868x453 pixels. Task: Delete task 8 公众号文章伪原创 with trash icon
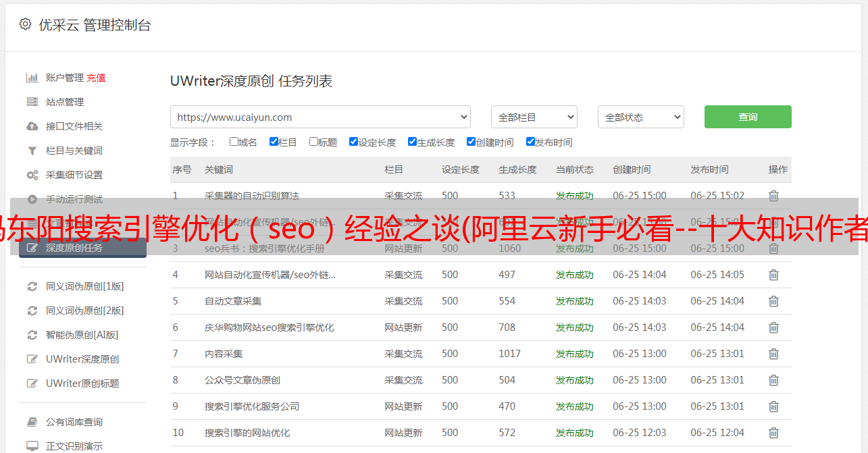(774, 380)
